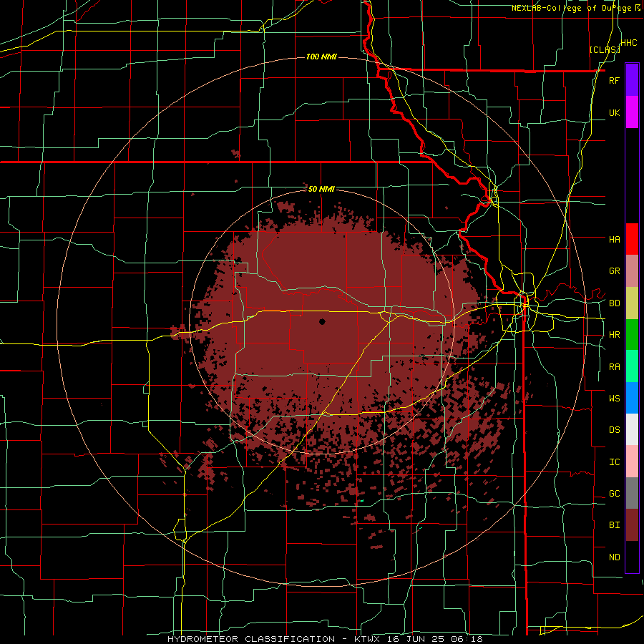Click the DS legend label
Viewport: 644px width, 644px height.
tap(614, 430)
